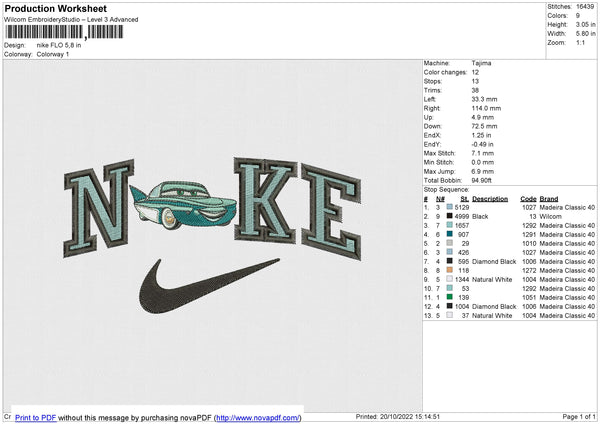Image resolution: width=600 pixels, height=424 pixels.
Task: Click the Stops value 13
Action: click(475, 81)
